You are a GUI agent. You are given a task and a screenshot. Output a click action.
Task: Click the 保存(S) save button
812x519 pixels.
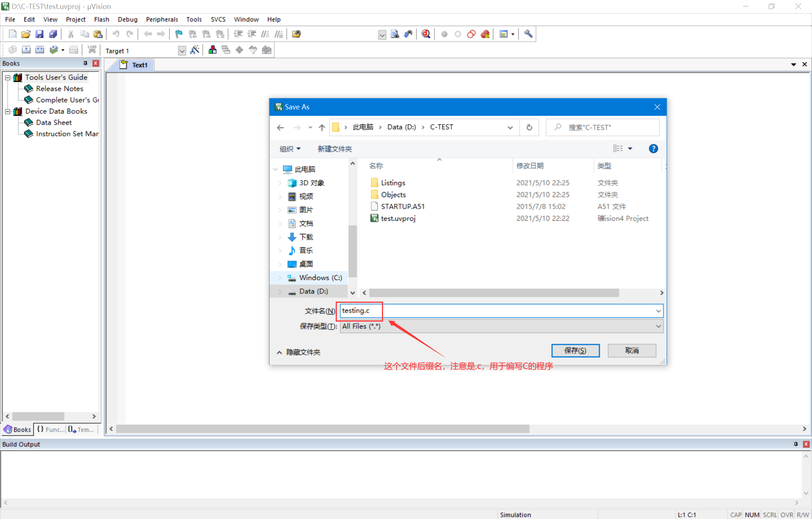[x=575, y=351]
